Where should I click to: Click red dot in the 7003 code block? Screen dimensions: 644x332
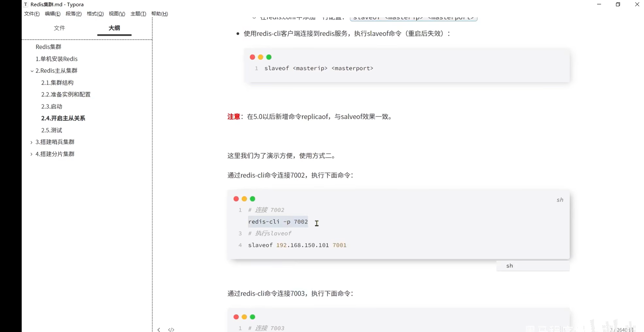tap(236, 317)
